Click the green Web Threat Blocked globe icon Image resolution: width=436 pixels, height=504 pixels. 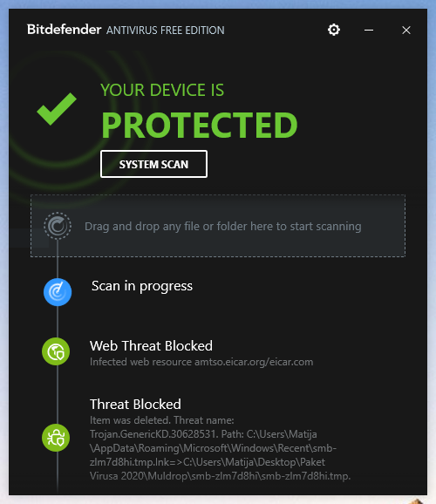point(56,351)
